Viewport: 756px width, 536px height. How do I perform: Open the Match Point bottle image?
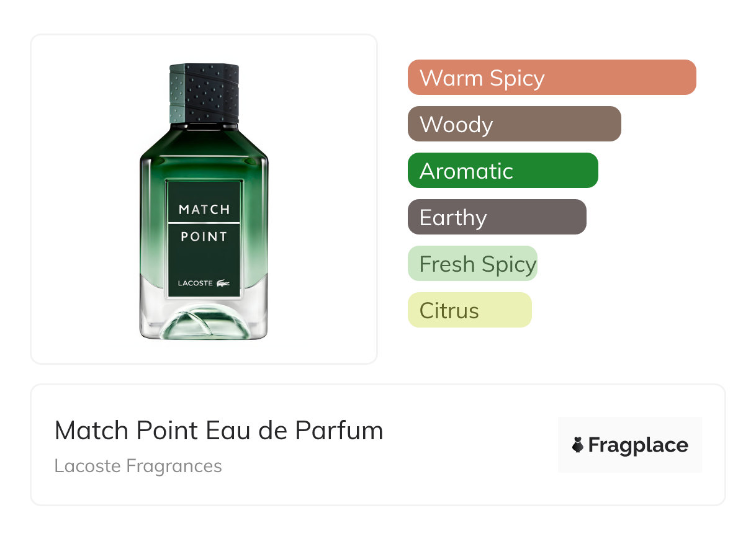coord(204,201)
